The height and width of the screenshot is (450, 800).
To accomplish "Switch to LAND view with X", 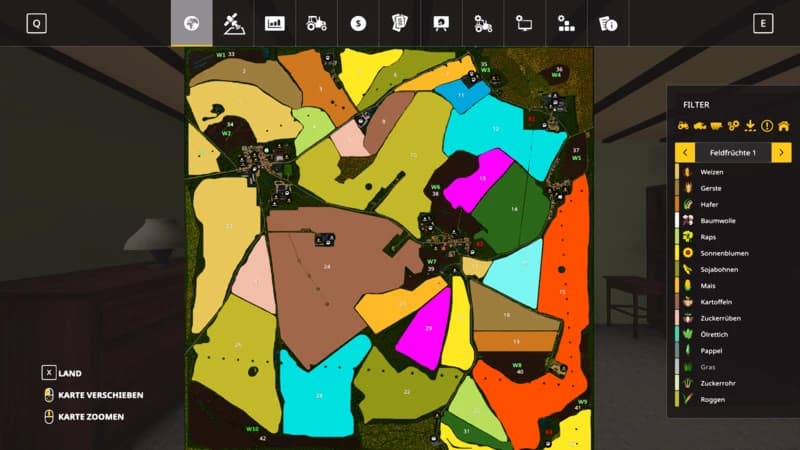I will pos(61,373).
